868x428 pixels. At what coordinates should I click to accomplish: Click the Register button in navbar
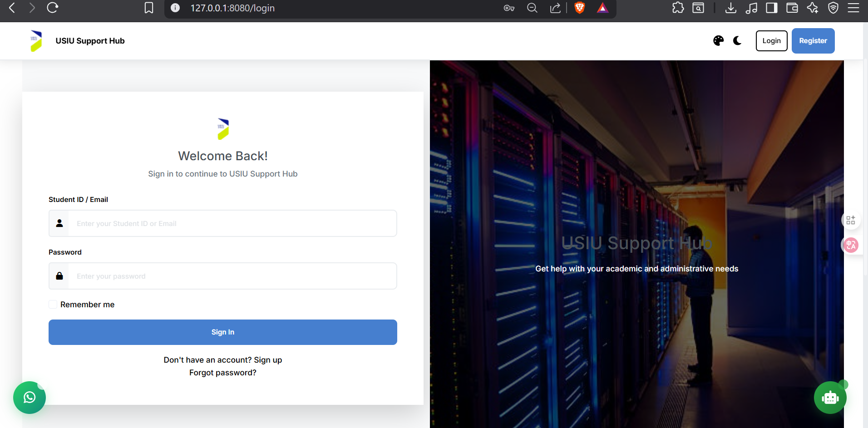tap(813, 41)
